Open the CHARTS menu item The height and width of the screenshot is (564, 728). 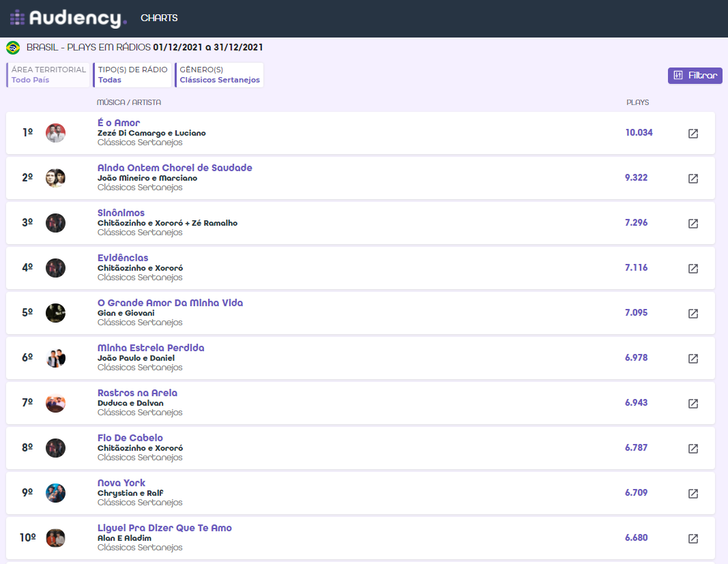pos(159,18)
